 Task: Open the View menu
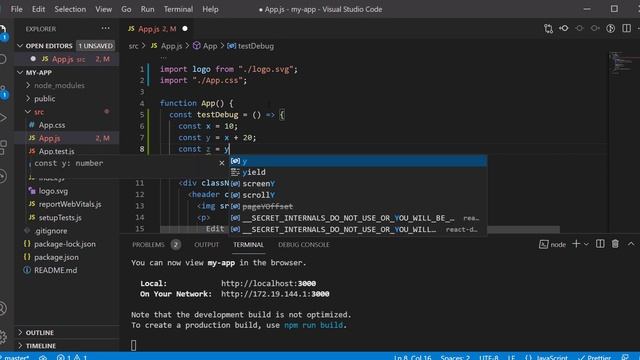(103, 9)
